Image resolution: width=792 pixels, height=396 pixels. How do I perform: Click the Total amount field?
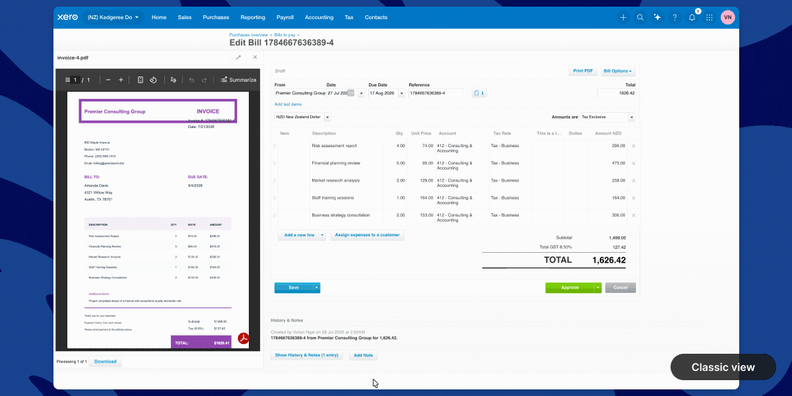(x=616, y=93)
